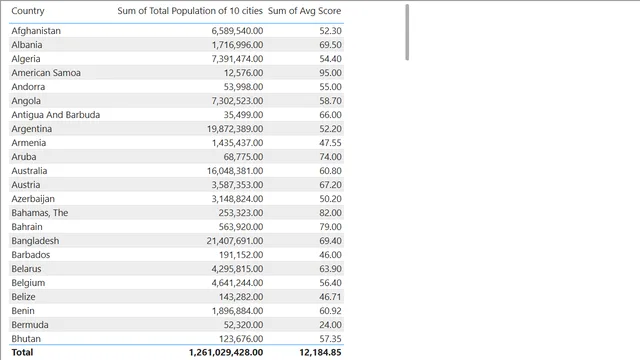Click population value 68,775.00
Image resolution: width=640 pixels, height=360 pixels.
click(x=243, y=157)
